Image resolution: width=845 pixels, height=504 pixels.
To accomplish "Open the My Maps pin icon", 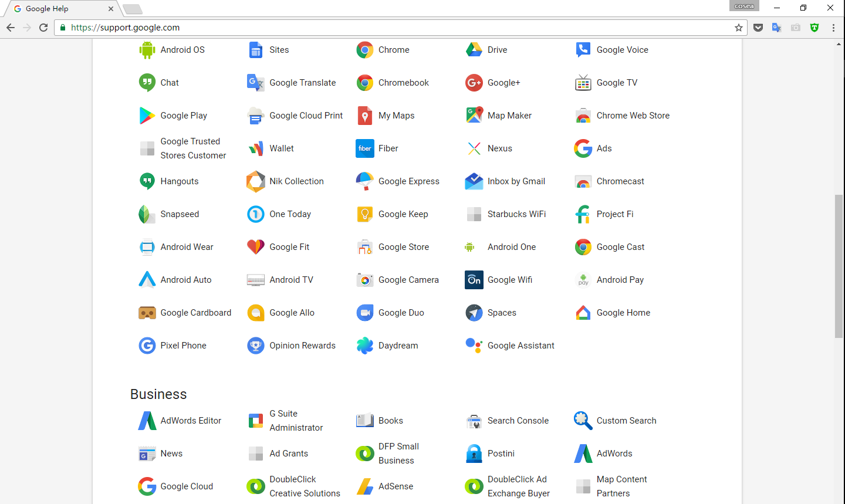I will 365,116.
